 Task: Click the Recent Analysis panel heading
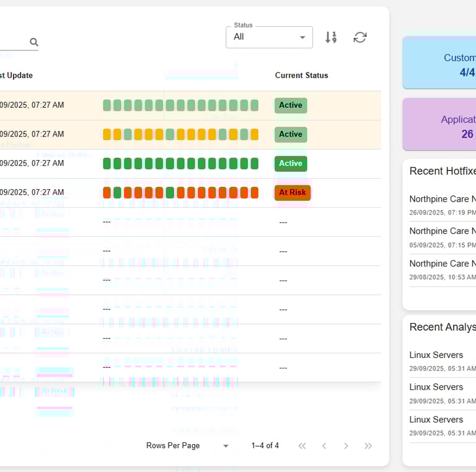coord(443,327)
